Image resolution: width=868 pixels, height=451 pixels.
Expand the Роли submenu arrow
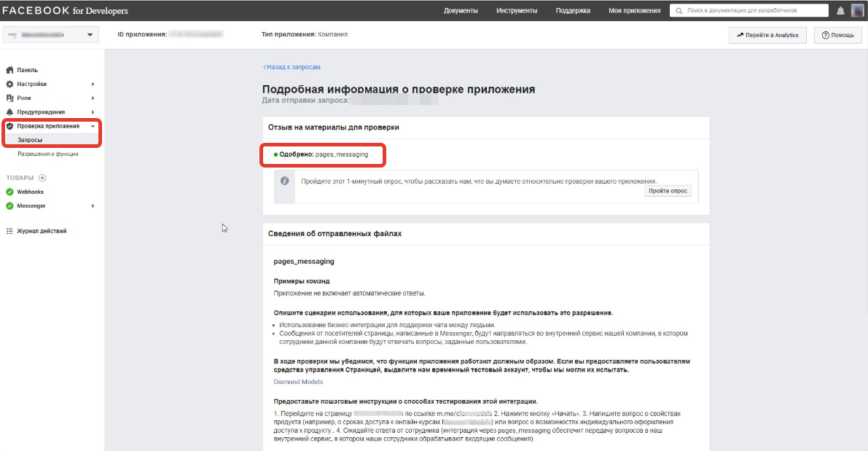[93, 98]
